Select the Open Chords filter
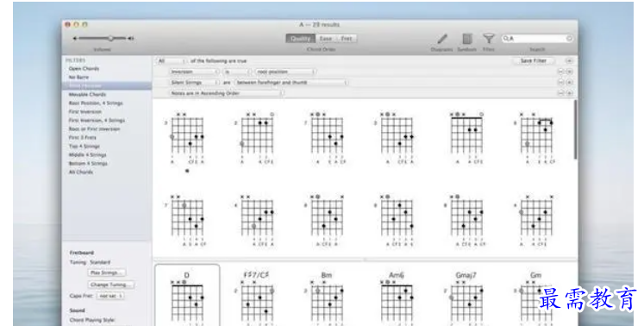Screen dimensions: 644x326 click(84, 69)
